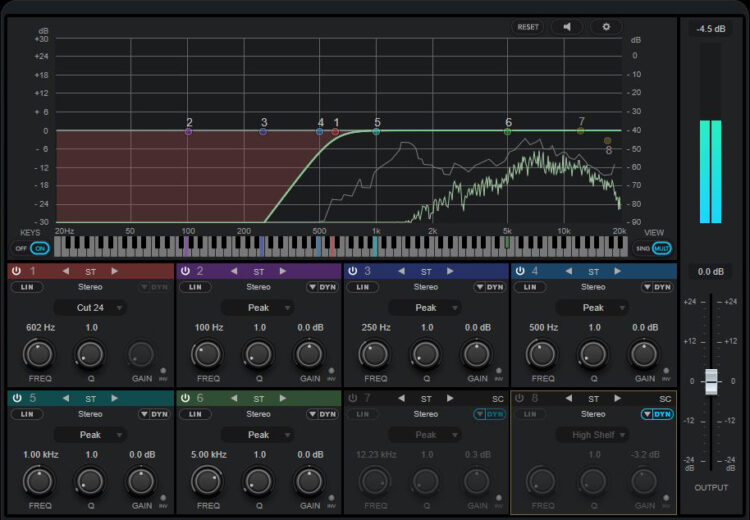
Task: Open band 4 Peak filter type dropdown
Action: [x=593, y=308]
